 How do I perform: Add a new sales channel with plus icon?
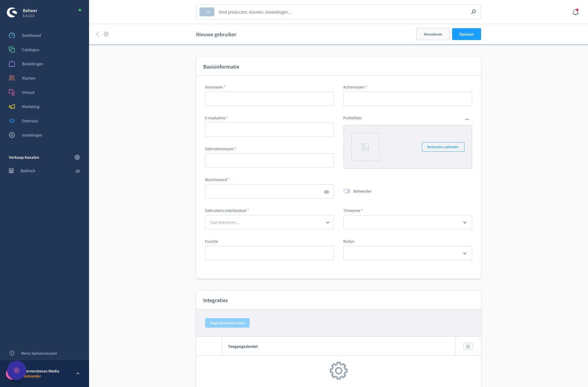point(77,157)
